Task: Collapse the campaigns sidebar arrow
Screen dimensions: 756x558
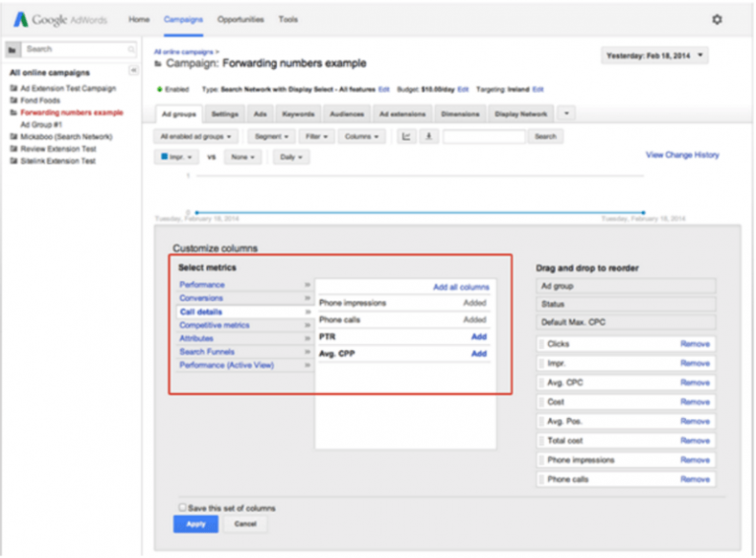Action: click(x=133, y=70)
